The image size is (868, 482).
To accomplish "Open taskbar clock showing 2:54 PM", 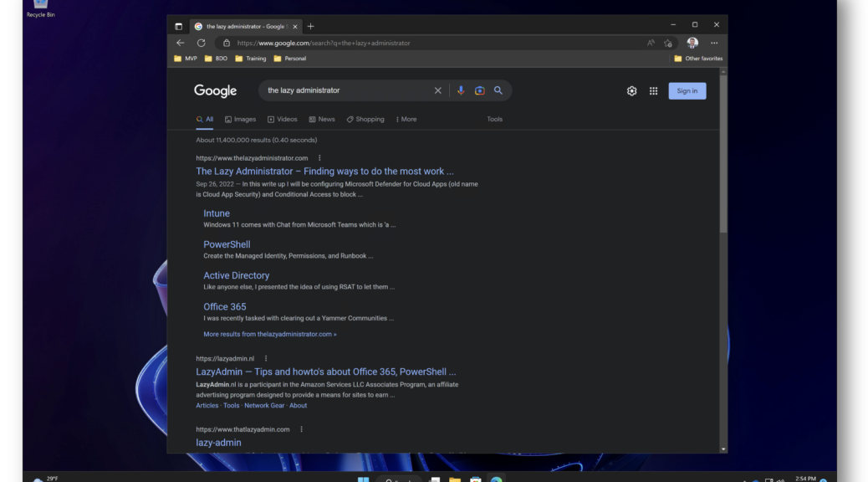I will click(x=805, y=479).
